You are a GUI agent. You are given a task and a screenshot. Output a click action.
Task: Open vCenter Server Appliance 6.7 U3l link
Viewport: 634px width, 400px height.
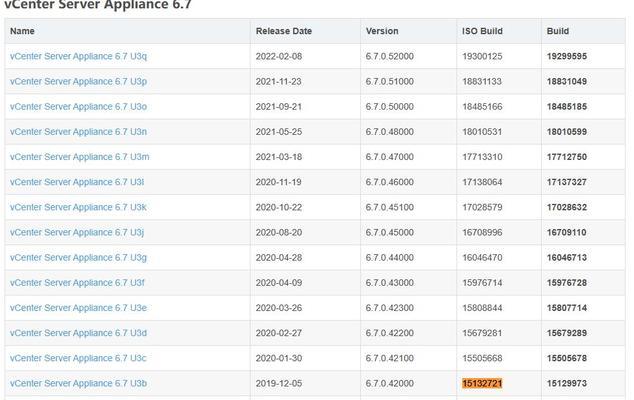pyautogui.click(x=77, y=182)
